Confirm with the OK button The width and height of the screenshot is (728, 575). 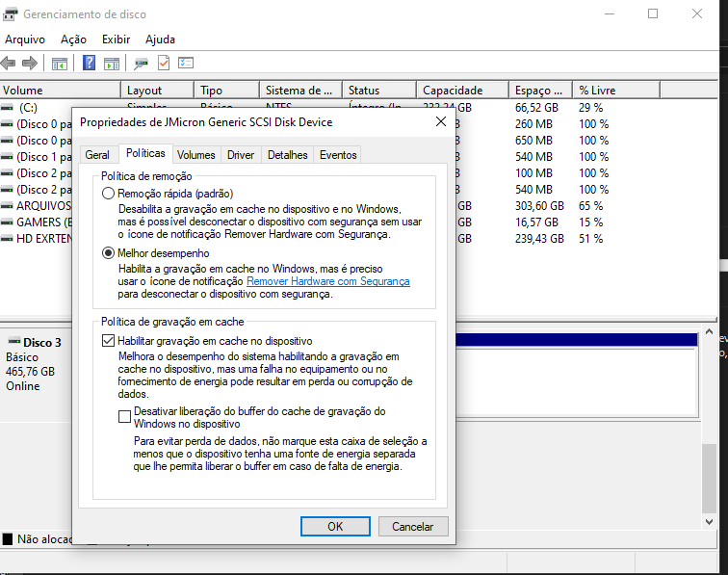point(335,526)
